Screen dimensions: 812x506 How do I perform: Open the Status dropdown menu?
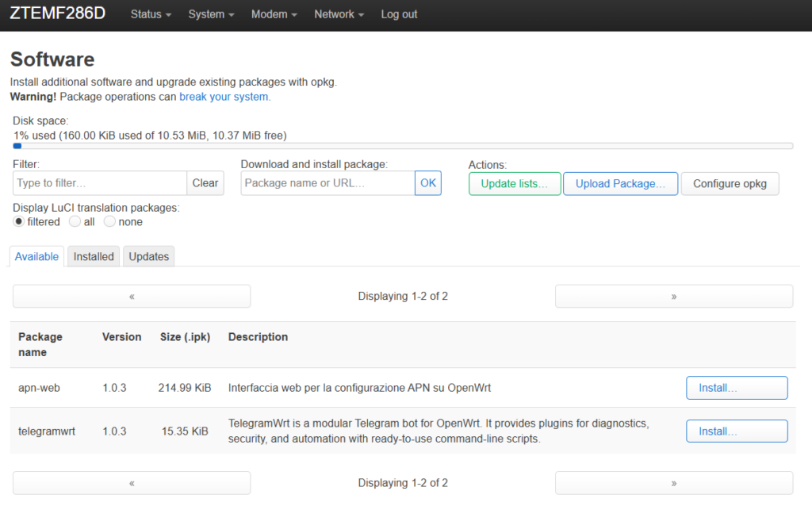pos(151,14)
